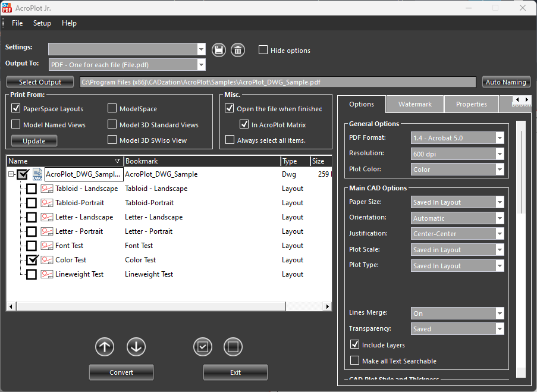Click the Font Test layout icon
The image size is (537, 392).
coord(47,246)
